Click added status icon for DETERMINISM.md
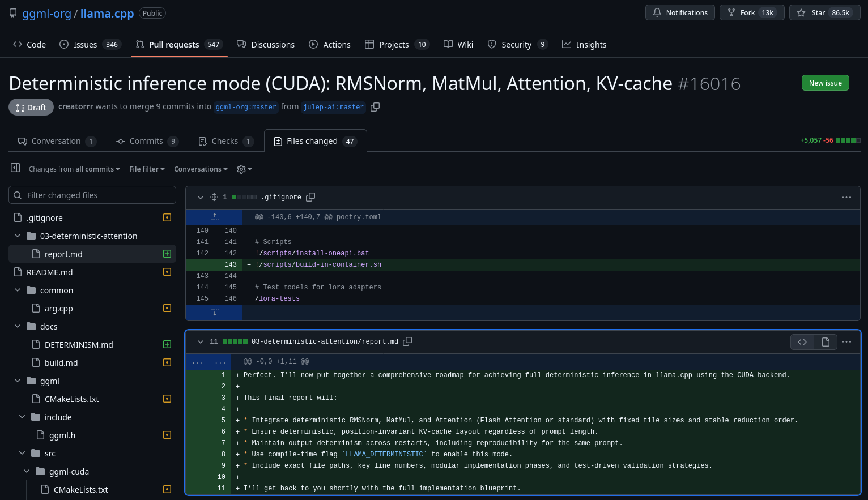The image size is (868, 500). pos(167,344)
